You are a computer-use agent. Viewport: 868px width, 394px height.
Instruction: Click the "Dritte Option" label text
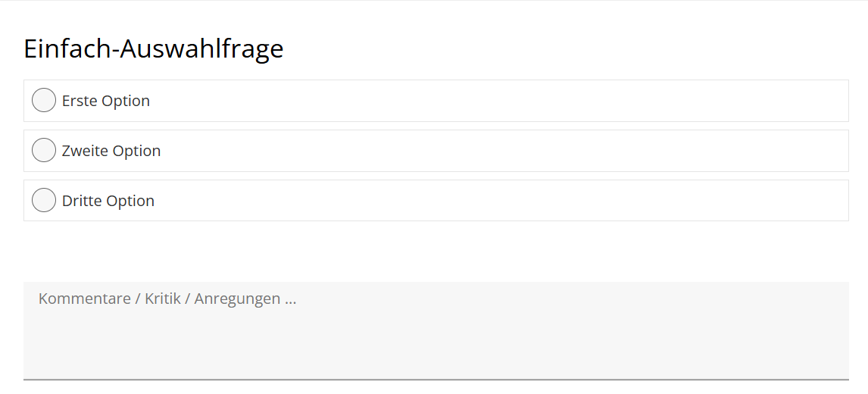tap(108, 201)
